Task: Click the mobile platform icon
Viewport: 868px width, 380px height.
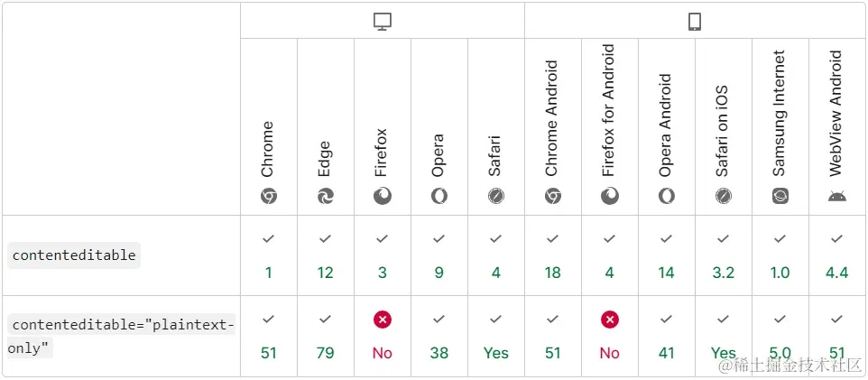Action: 695,23
